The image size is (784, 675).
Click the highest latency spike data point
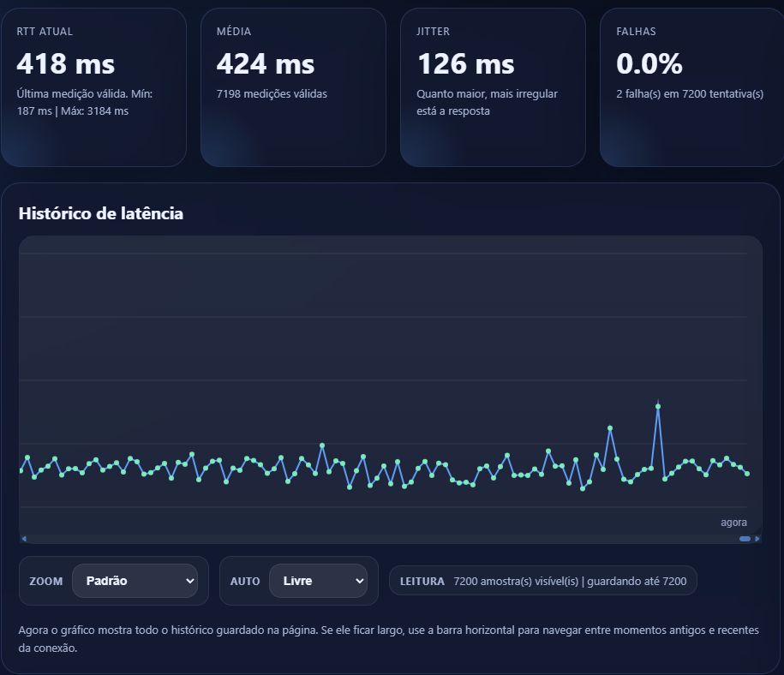658,407
